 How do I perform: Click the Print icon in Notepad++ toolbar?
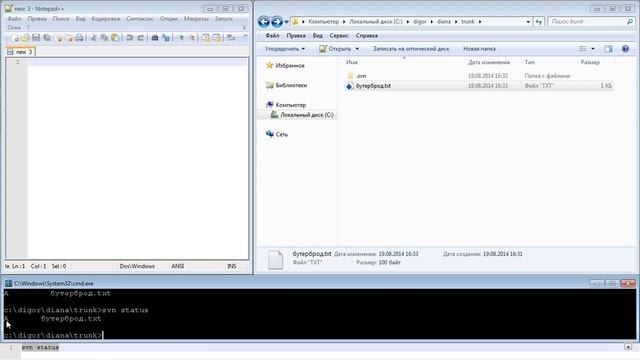(80, 38)
